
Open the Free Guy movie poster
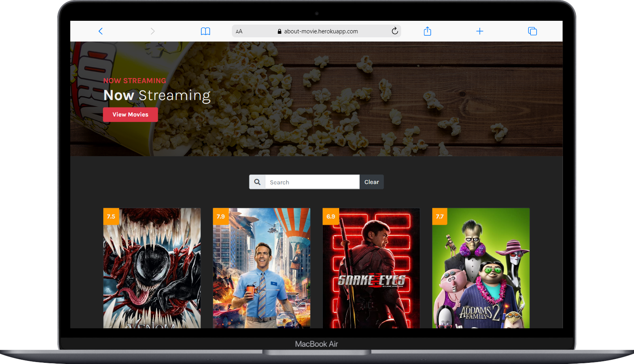pos(261,271)
